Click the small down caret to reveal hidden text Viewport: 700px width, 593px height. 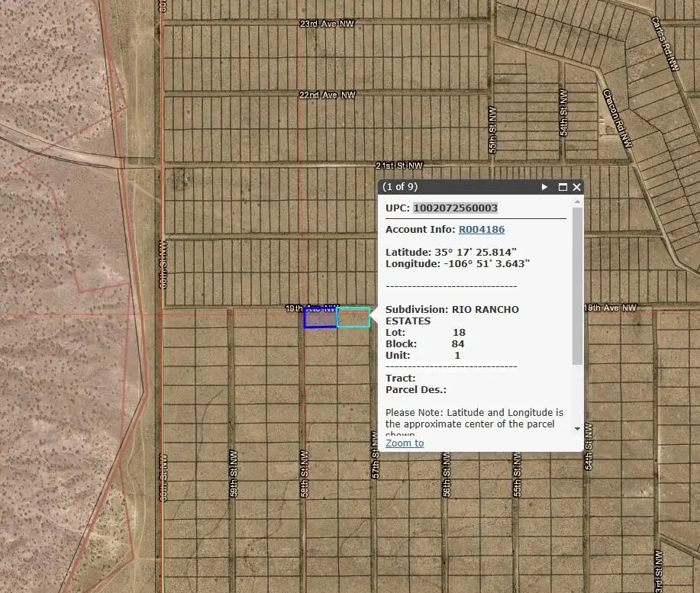576,429
